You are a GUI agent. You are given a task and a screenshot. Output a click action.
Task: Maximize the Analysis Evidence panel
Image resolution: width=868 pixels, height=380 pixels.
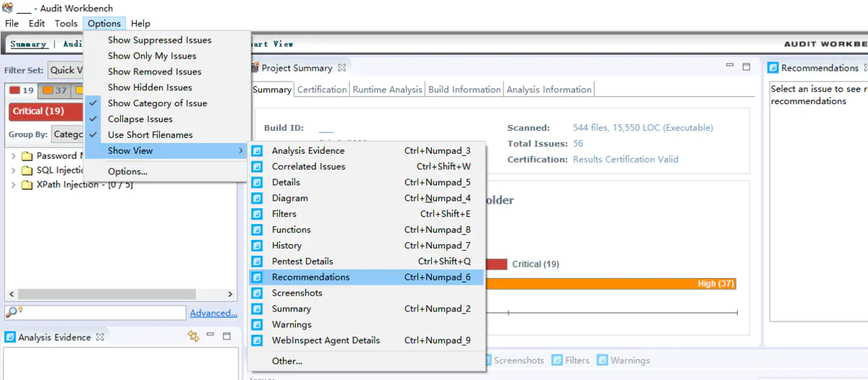click(x=226, y=336)
